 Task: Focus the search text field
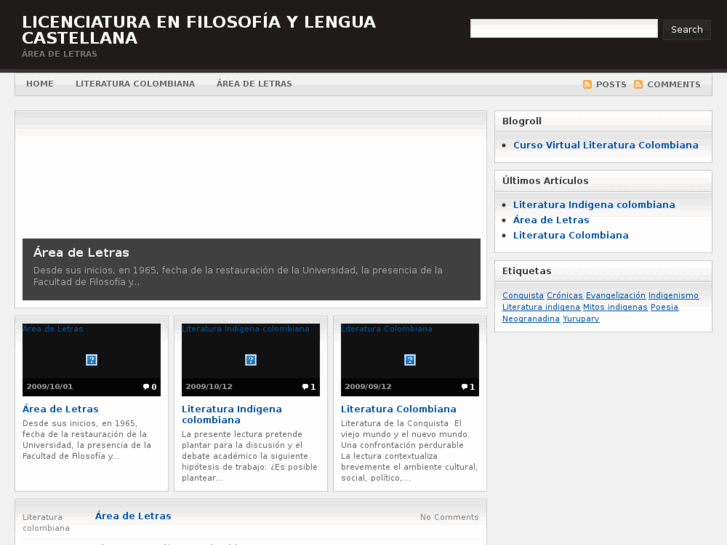point(564,28)
